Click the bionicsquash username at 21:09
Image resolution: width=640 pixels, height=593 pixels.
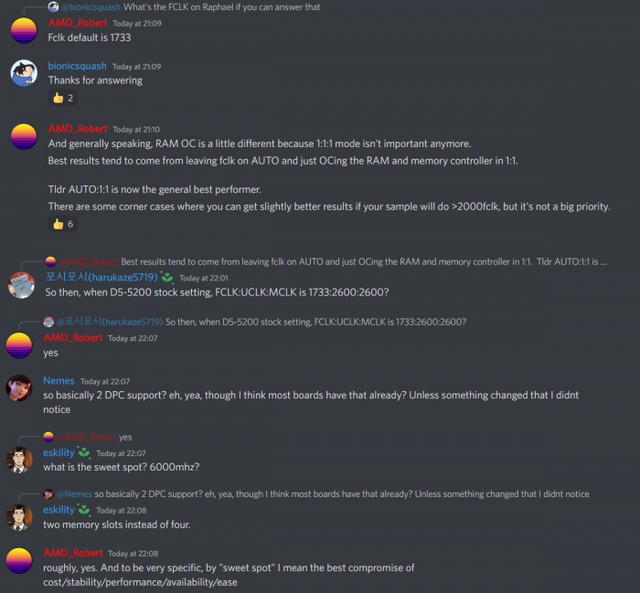pyautogui.click(x=77, y=66)
